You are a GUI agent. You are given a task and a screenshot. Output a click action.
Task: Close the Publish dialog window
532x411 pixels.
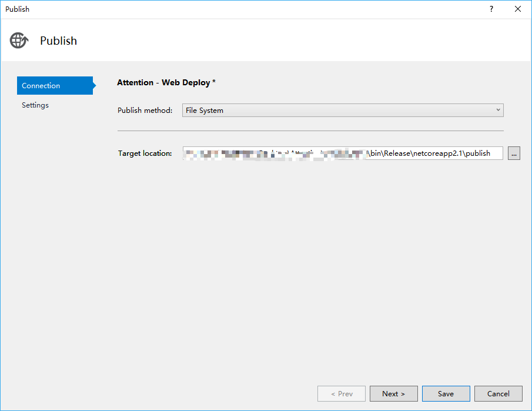coord(518,9)
